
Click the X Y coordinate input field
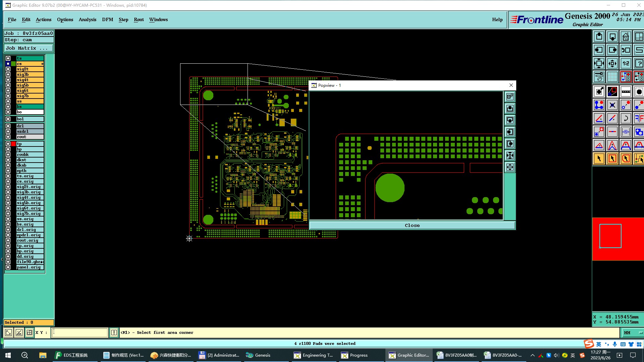click(79, 333)
